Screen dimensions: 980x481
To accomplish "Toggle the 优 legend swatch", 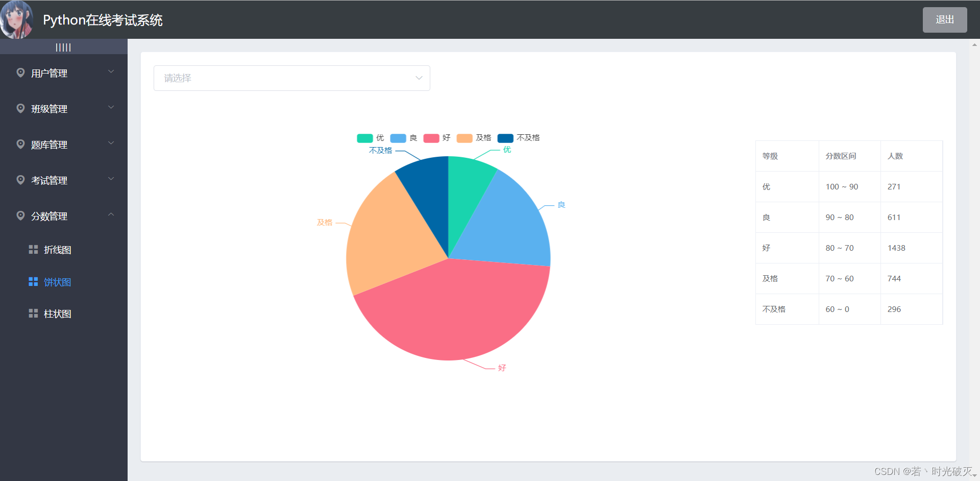I will pyautogui.click(x=365, y=138).
